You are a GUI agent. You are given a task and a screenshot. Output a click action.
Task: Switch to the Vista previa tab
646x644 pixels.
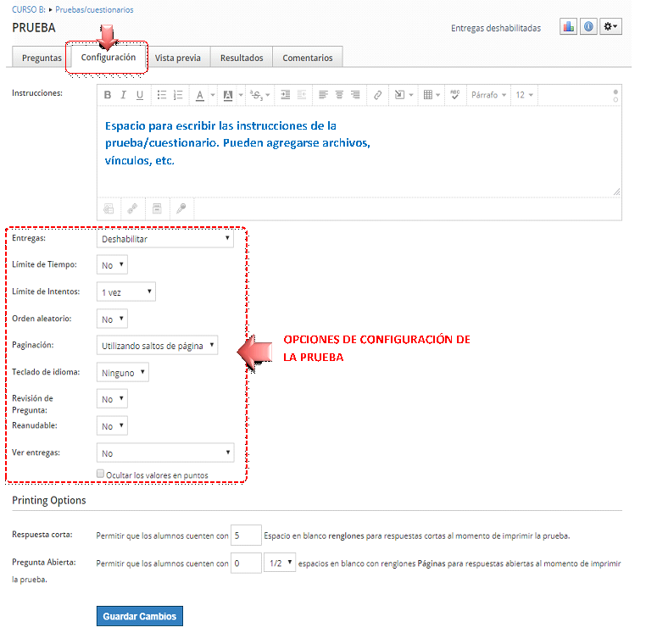178,58
